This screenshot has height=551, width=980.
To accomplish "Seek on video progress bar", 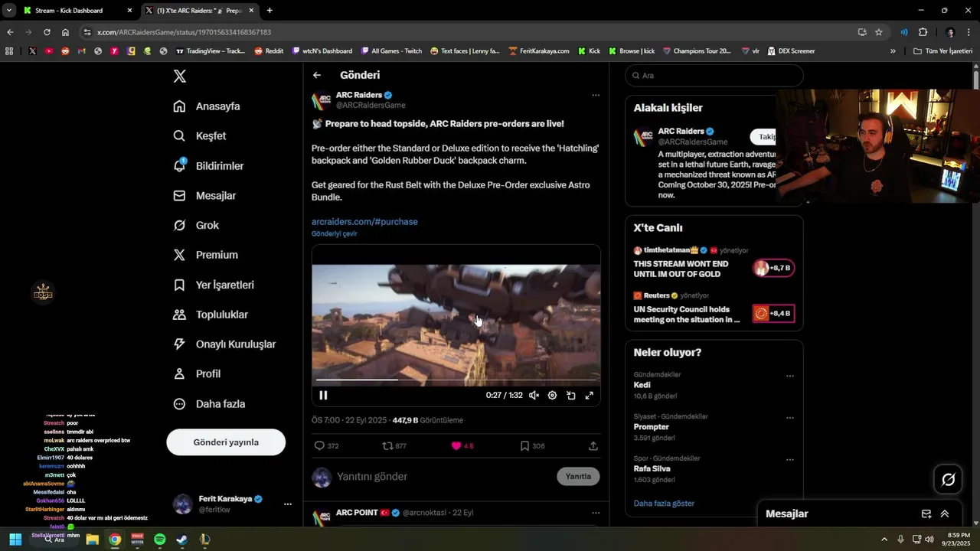I will point(456,380).
